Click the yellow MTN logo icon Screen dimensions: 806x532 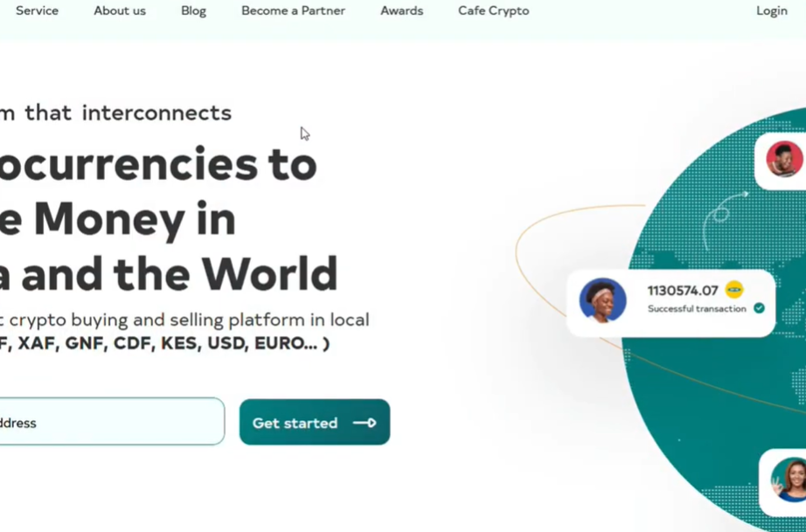pyautogui.click(x=734, y=290)
